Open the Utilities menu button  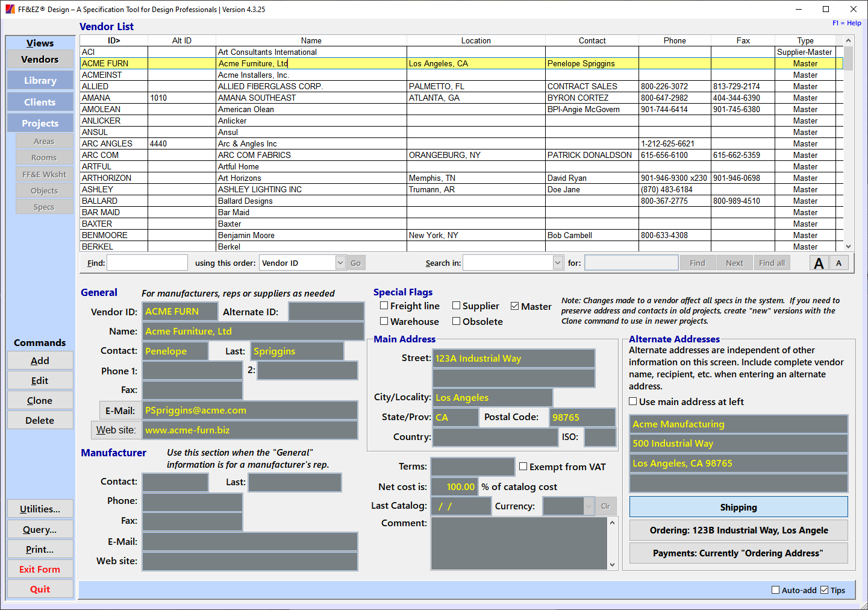tap(40, 509)
